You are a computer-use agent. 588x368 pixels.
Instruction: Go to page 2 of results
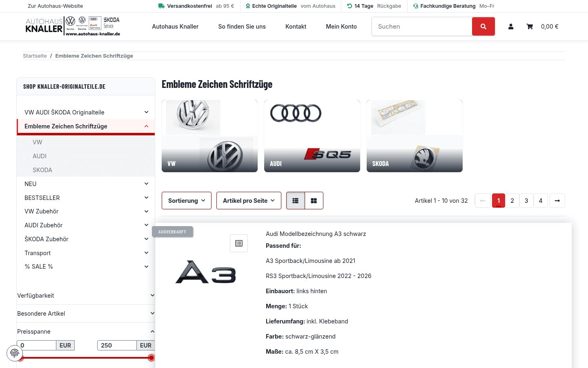click(x=512, y=201)
